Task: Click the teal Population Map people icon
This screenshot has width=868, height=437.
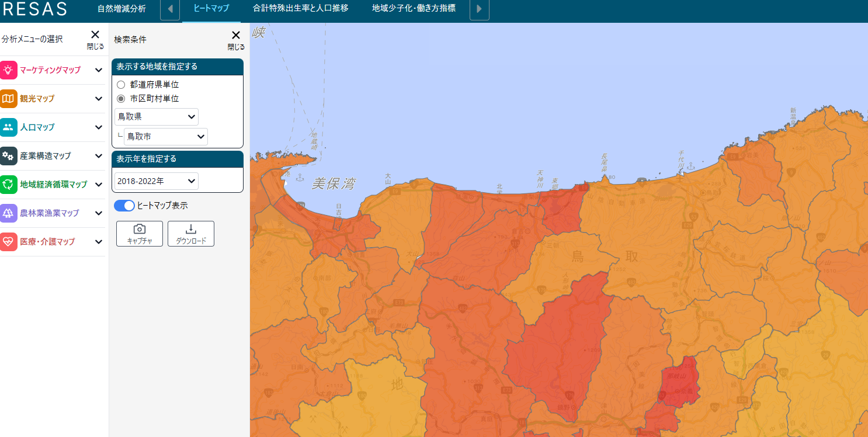Action: (8, 127)
